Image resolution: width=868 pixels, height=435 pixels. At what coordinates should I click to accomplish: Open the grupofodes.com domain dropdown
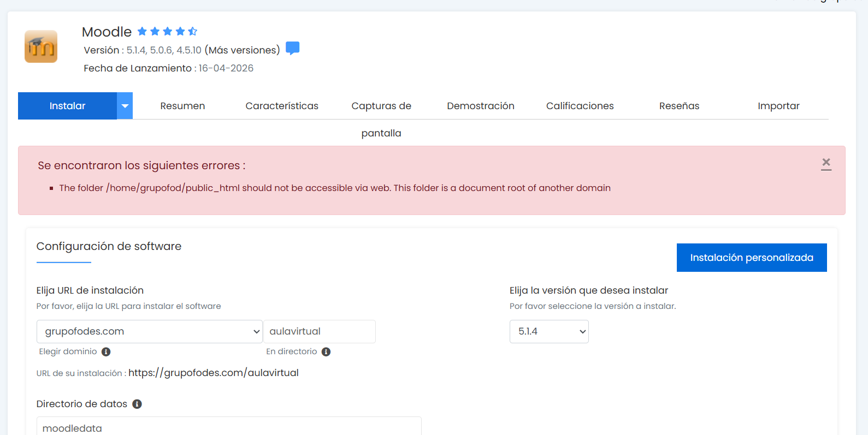click(x=150, y=331)
